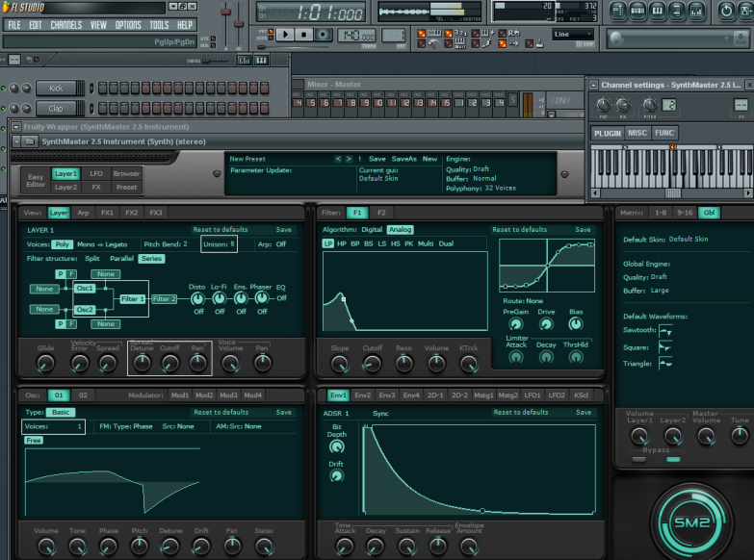This screenshot has width=754, height=560.
Task: Choose the Digital filter algorithm
Action: 372,229
